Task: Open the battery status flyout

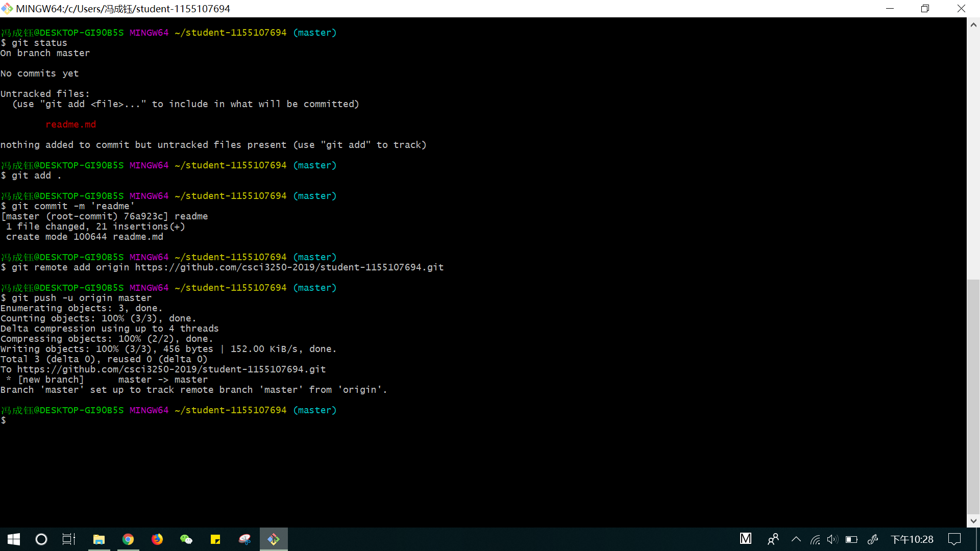Action: pos(851,539)
